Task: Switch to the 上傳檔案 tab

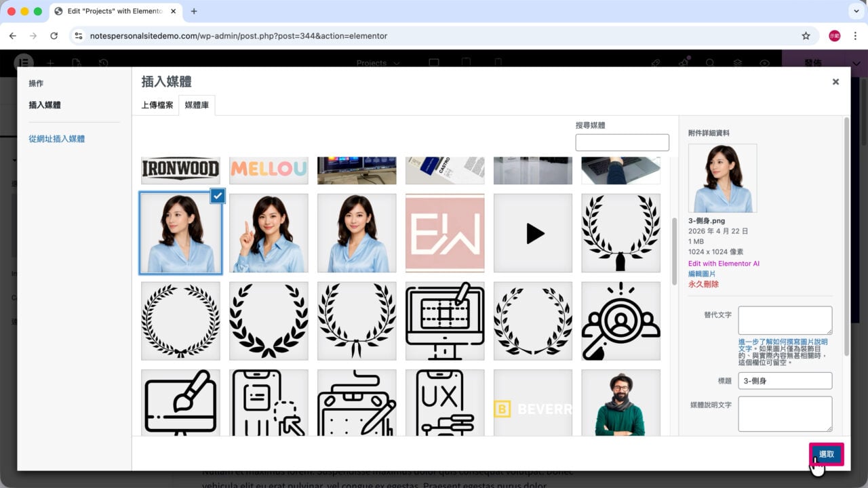Action: (157, 105)
